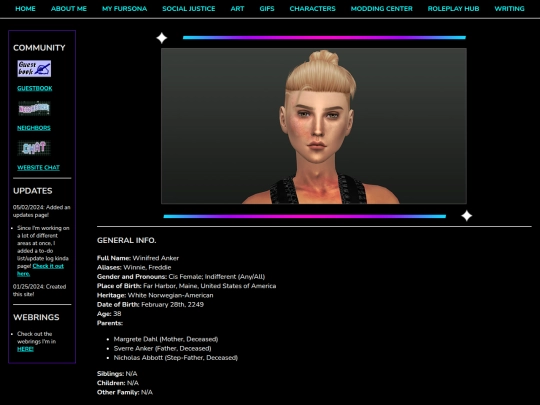
Task: Click the 'Place of Birth: Far Harbor' line
Action: click(x=186, y=286)
